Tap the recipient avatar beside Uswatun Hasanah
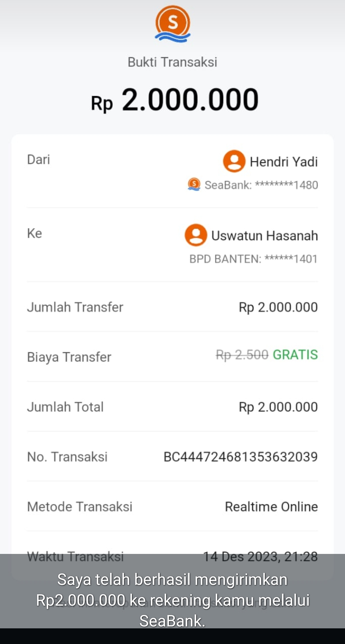This screenshot has height=644, width=345. click(x=196, y=235)
